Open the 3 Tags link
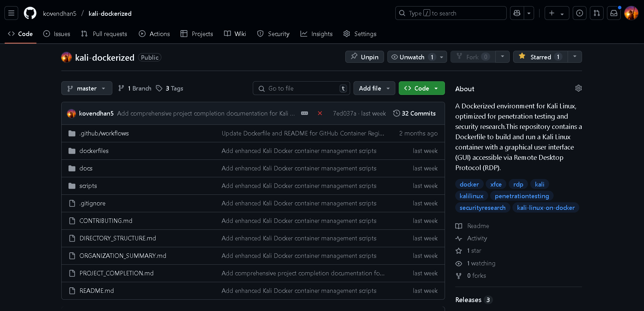Viewport: 644px width, 311px height. coord(170,88)
